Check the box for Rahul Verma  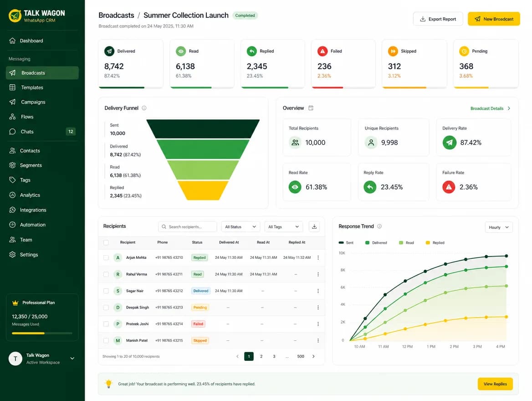[x=106, y=274]
